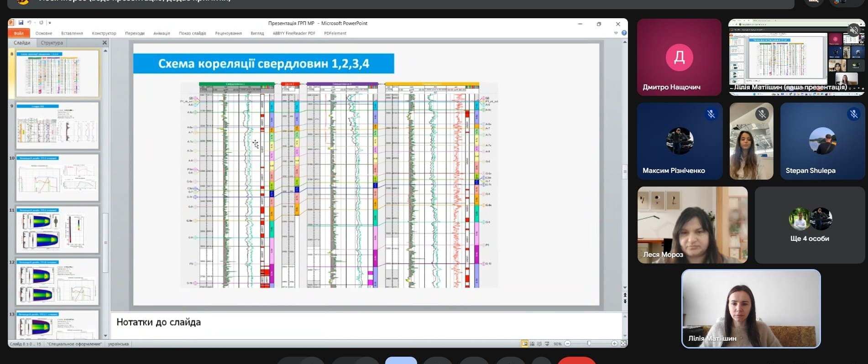Switch to the Структура pane tab
868x364 pixels.
tap(52, 43)
